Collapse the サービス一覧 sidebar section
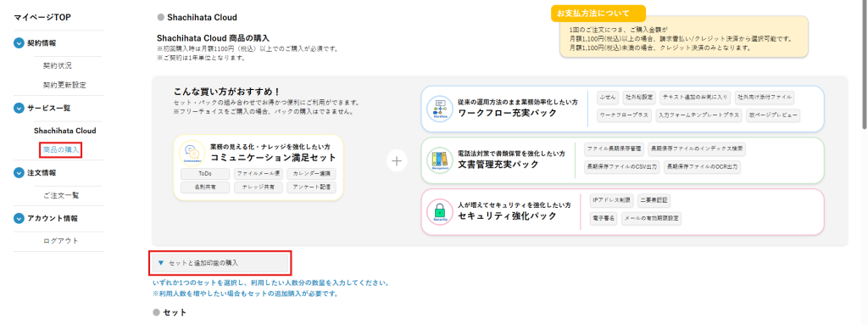 19,108
